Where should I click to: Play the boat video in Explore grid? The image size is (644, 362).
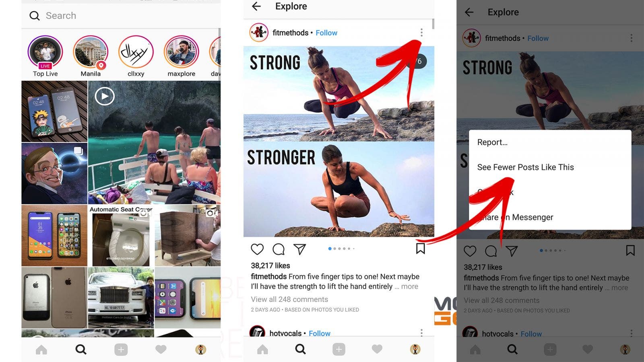click(154, 142)
